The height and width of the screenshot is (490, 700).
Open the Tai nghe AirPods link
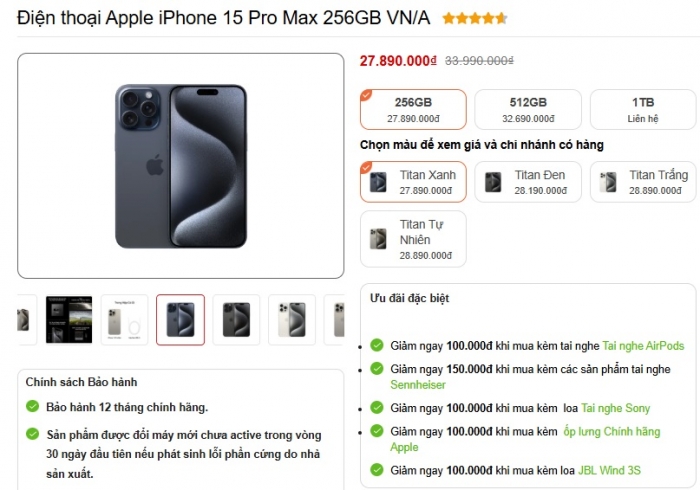[x=643, y=346]
